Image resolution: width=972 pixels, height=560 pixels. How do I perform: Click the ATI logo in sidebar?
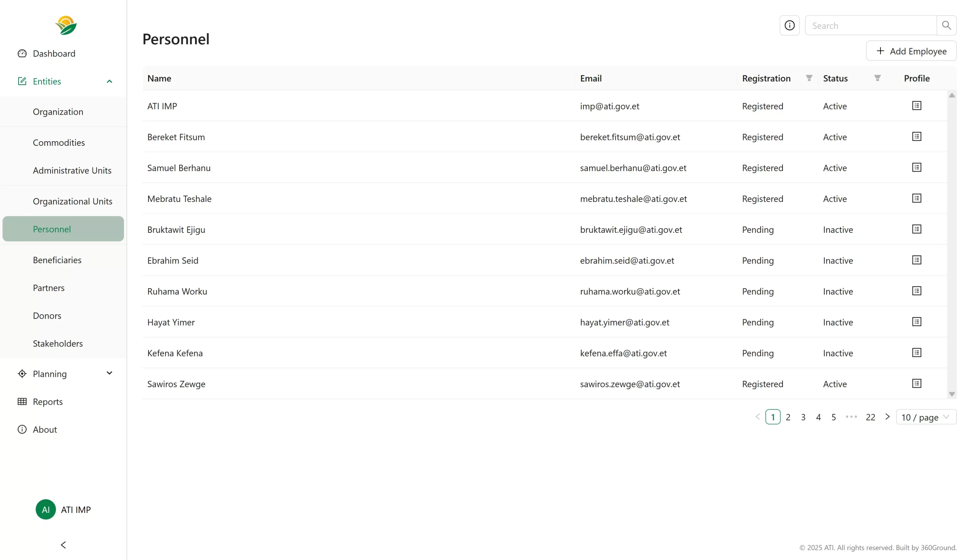pos(66,25)
